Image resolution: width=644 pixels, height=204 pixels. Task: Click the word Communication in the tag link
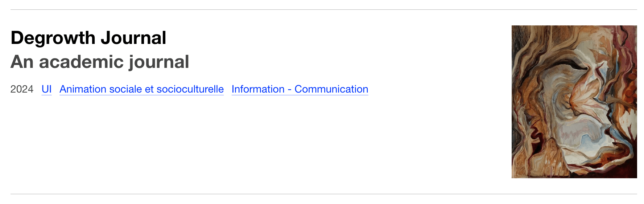pos(331,89)
